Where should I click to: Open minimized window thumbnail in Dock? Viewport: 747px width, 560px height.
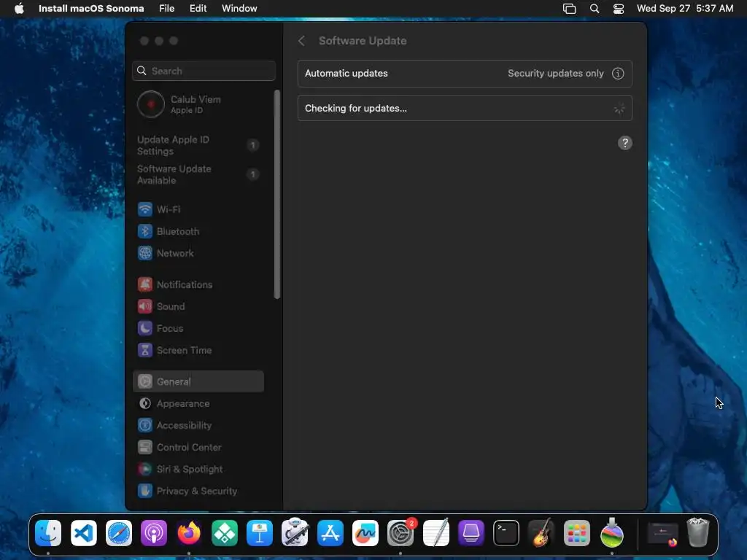click(662, 534)
